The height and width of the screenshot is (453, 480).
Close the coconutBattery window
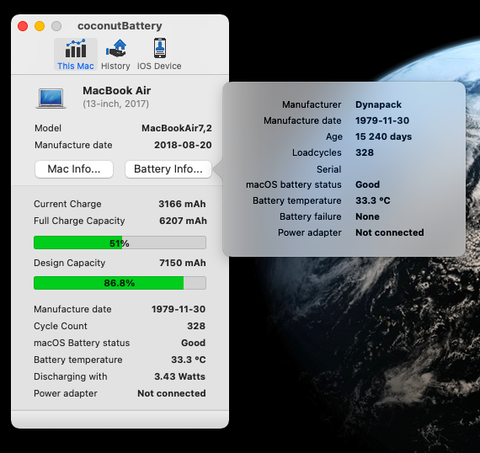[23, 26]
